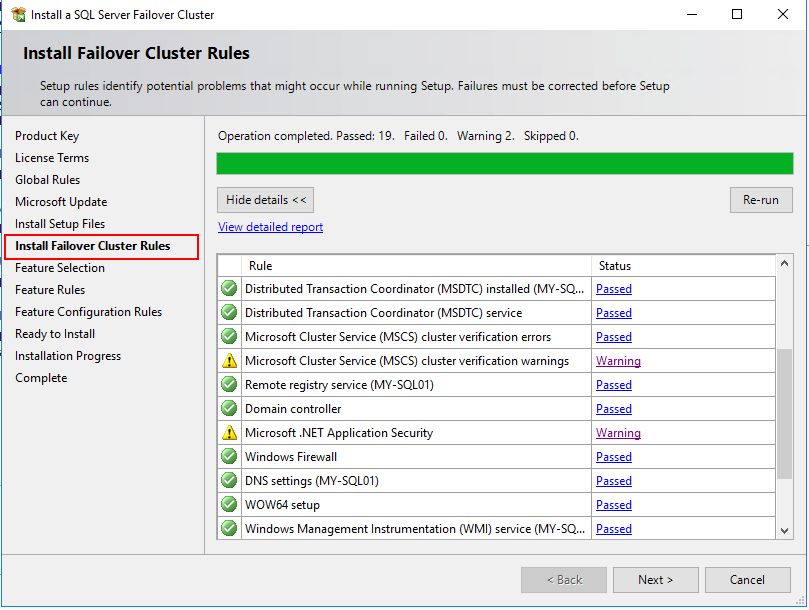Click green check icon for Remote registry service
Screen dimensions: 809x610
229,384
